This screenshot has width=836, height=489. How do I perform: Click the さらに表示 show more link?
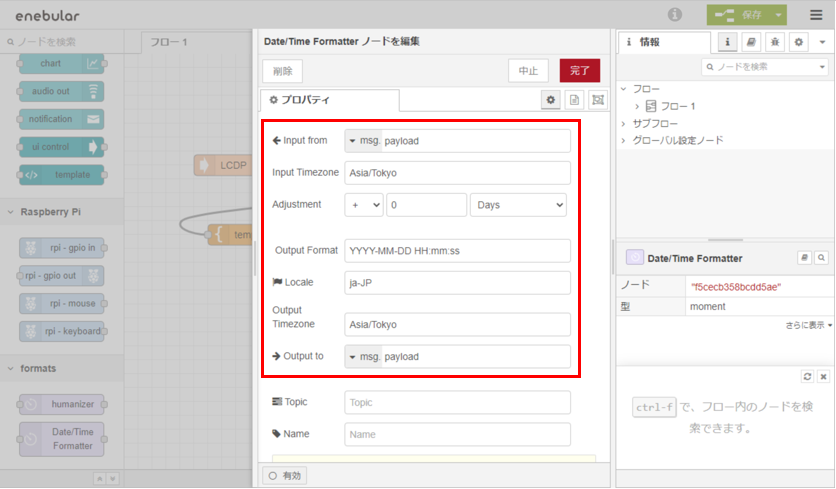(808, 325)
